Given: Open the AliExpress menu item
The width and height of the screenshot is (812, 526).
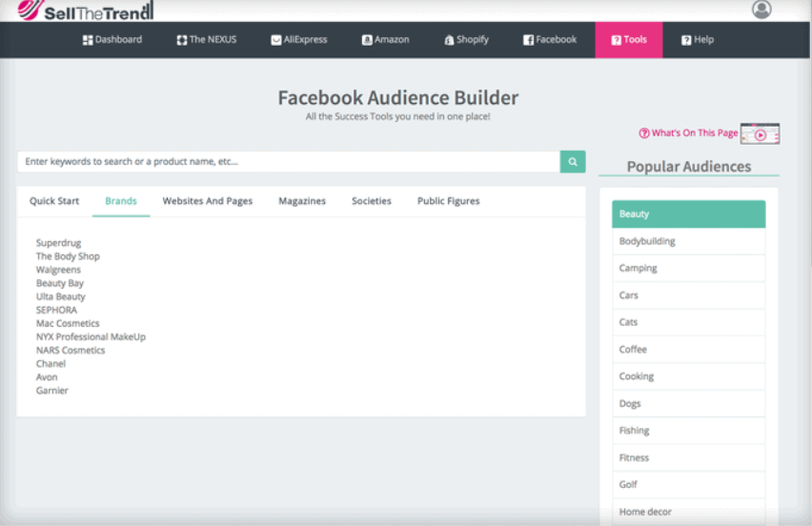Looking at the screenshot, I should 299,39.
